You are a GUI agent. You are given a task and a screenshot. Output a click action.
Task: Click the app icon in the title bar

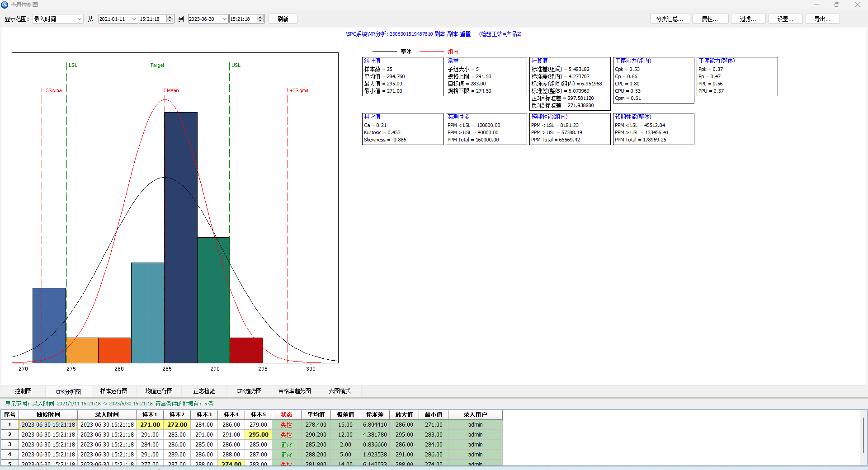[x=5, y=5]
